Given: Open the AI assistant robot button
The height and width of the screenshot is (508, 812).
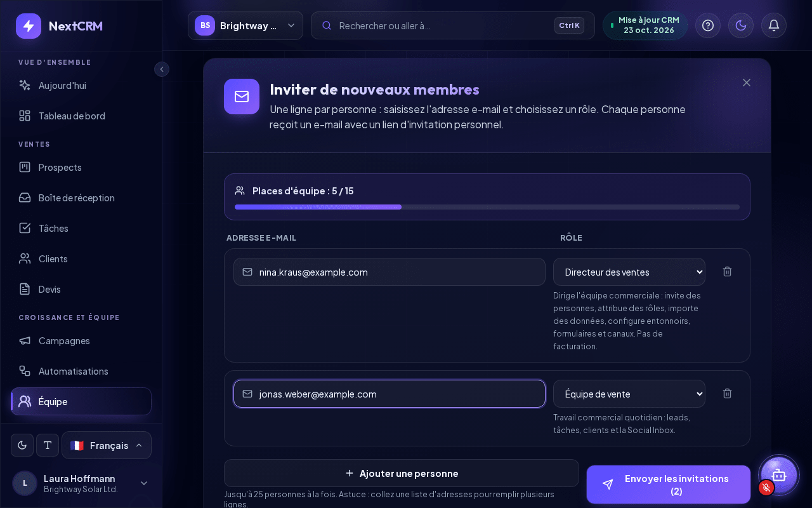Looking at the screenshot, I should pyautogui.click(x=779, y=475).
